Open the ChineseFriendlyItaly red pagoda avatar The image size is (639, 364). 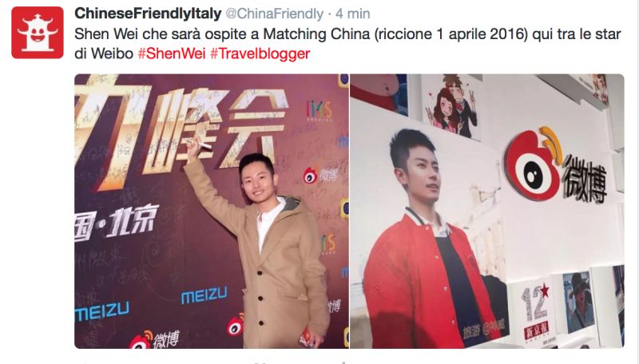tap(37, 33)
